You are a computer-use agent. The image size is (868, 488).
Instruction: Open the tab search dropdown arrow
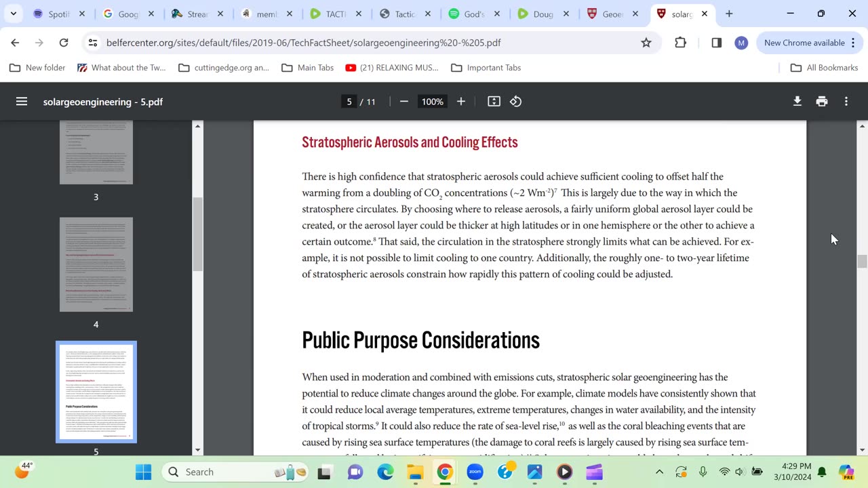click(13, 14)
